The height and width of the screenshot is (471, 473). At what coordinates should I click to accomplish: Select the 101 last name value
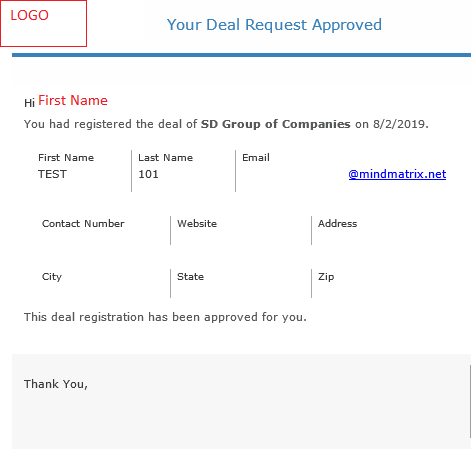click(148, 174)
